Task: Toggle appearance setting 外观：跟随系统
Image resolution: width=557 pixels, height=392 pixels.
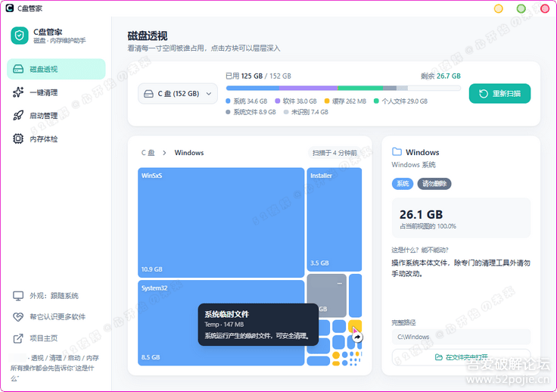Action: click(x=54, y=296)
